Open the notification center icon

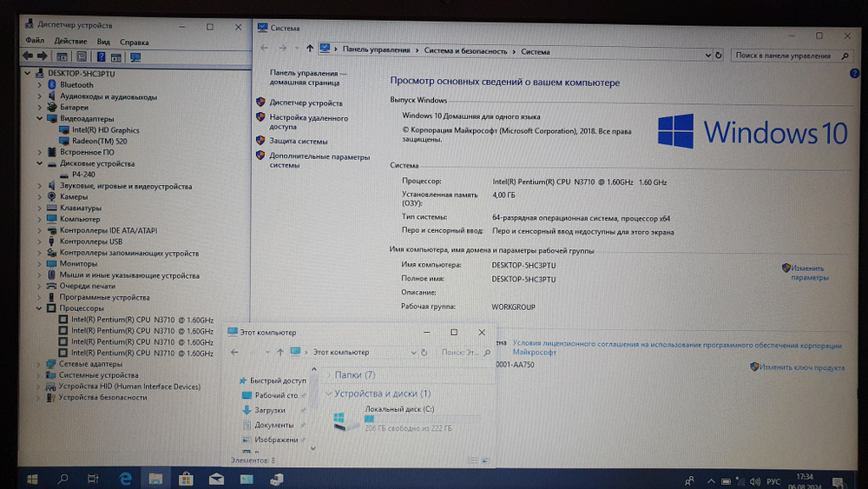[838, 482]
